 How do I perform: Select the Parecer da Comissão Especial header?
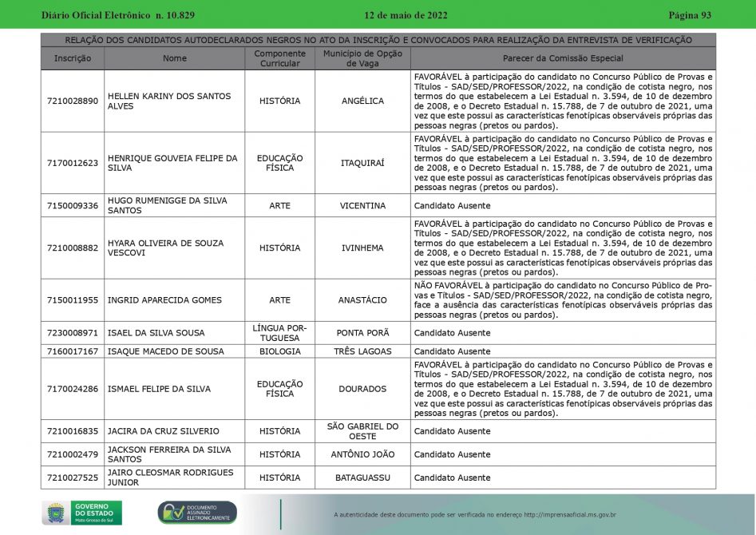563,58
